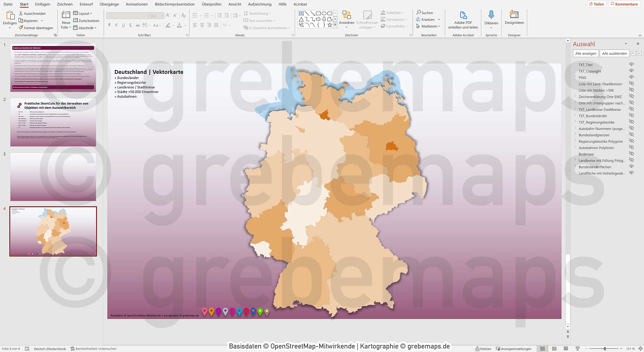
Task: Cut selection with the Ausschneiden scissors icon
Action: [x=32, y=13]
